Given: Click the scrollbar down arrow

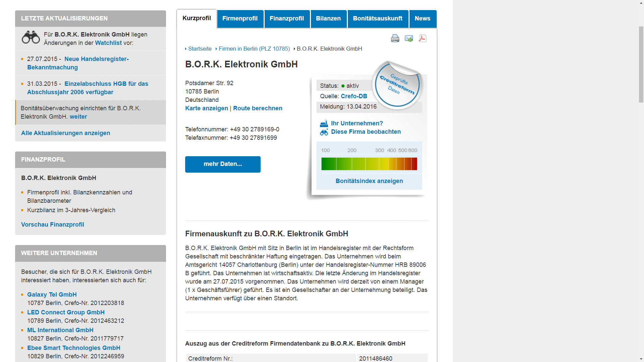Looking at the screenshot, I should (641, 359).
